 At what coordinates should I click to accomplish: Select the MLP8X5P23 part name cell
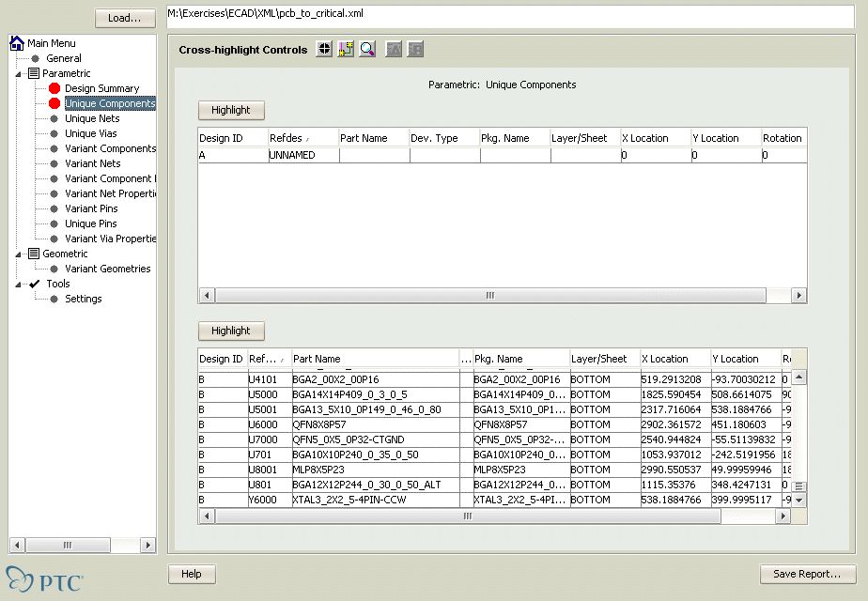click(x=376, y=470)
